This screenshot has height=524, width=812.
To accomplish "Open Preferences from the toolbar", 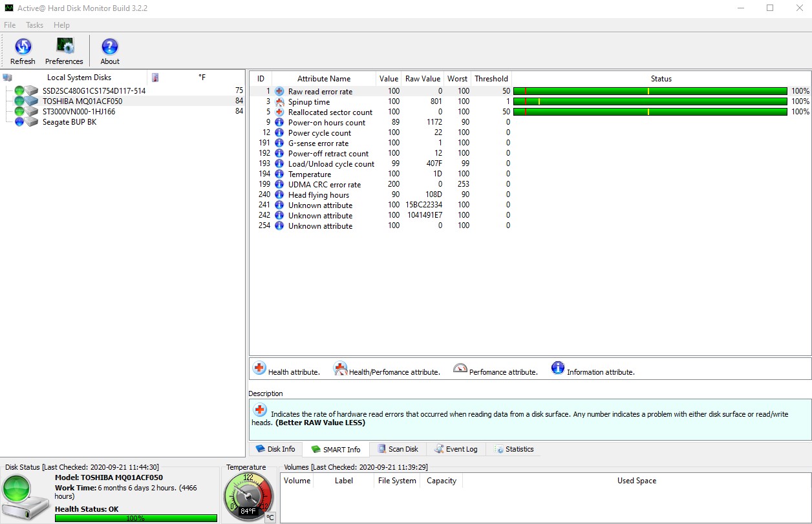I will [64, 47].
